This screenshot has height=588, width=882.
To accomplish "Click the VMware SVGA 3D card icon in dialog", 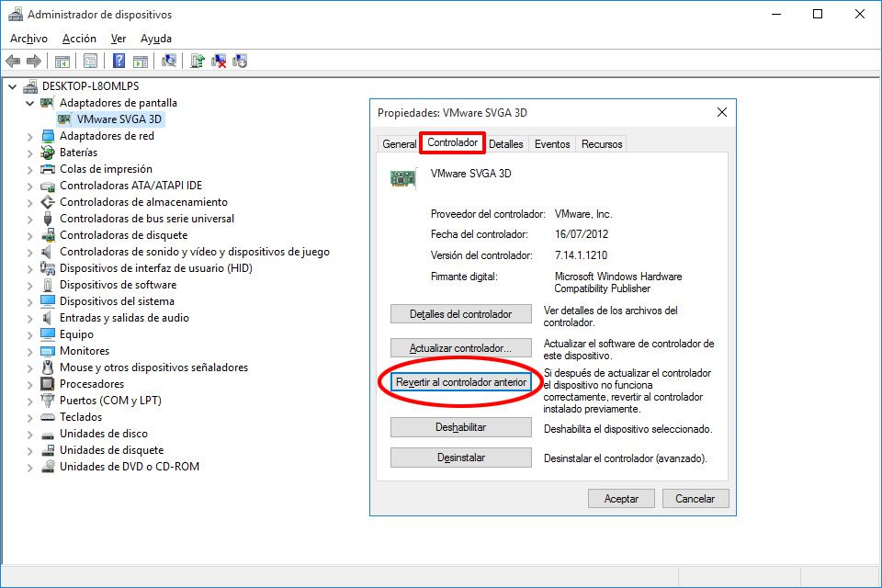I will 403,178.
